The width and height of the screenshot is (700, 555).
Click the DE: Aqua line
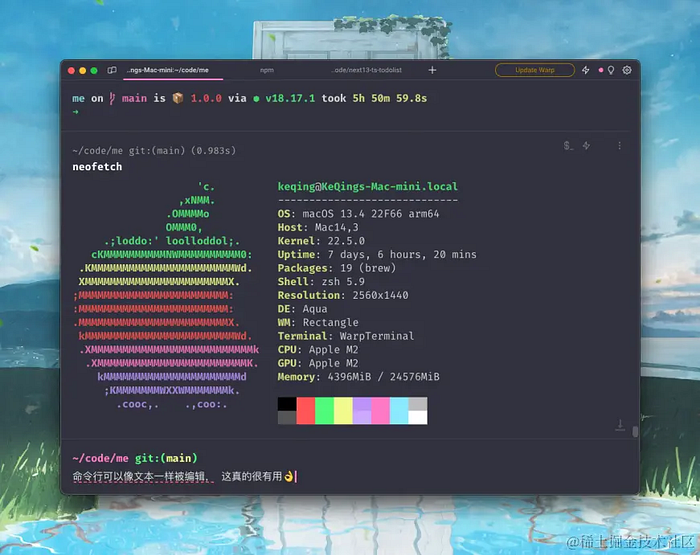coord(302,309)
